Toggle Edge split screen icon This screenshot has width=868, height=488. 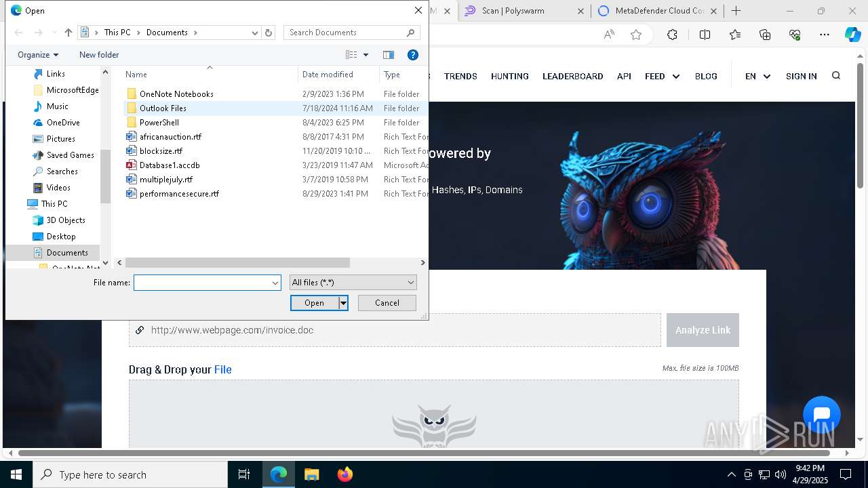point(705,35)
